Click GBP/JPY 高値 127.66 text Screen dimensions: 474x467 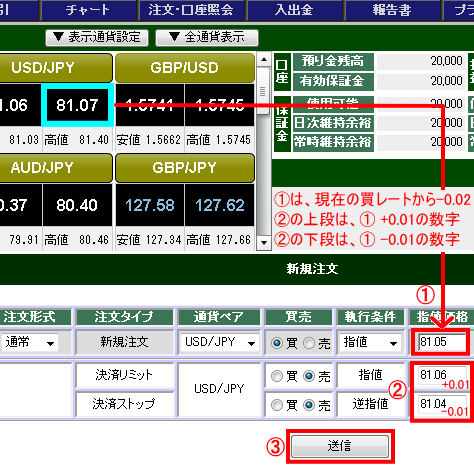click(x=219, y=240)
